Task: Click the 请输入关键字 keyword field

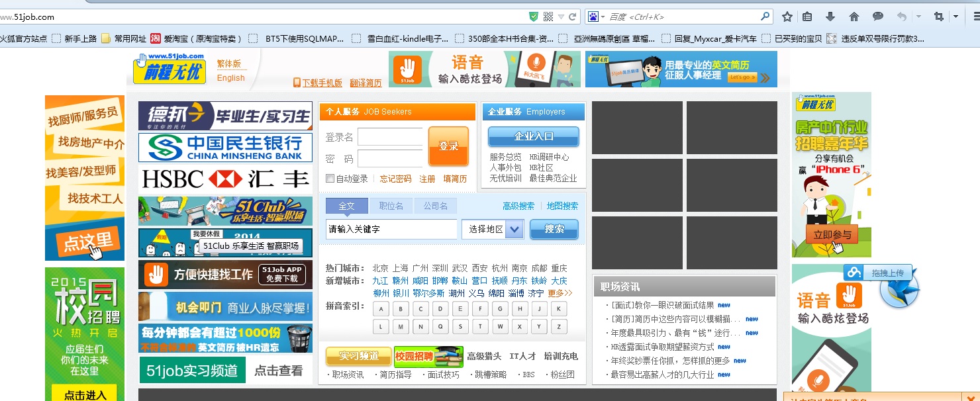Action: point(391,230)
